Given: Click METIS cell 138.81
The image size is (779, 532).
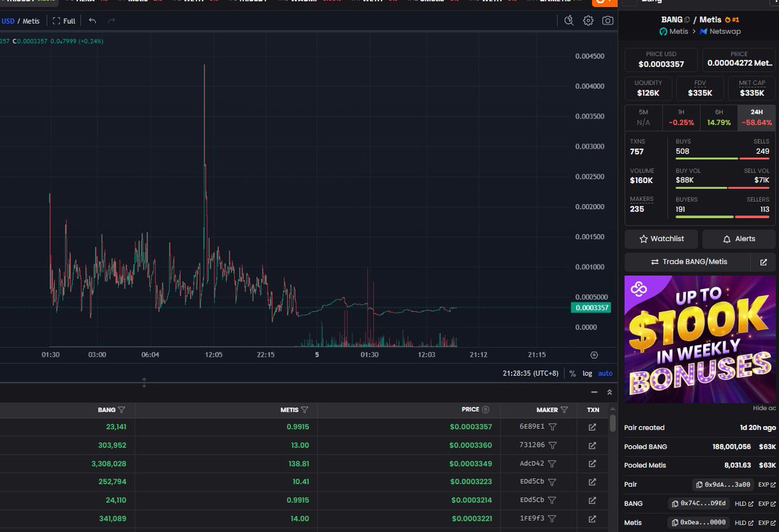Looking at the screenshot, I should click(299, 464).
